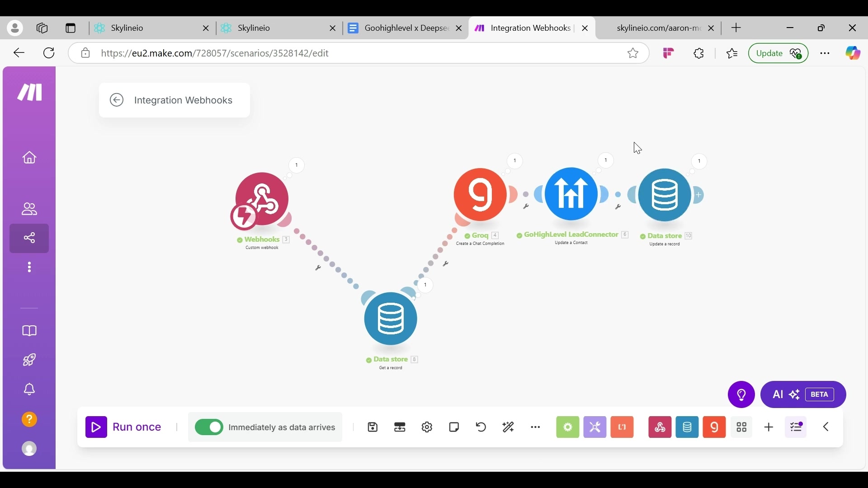This screenshot has width=868, height=488.
Task: Open filter between GoHighLevel and Data store
Action: 618,207
